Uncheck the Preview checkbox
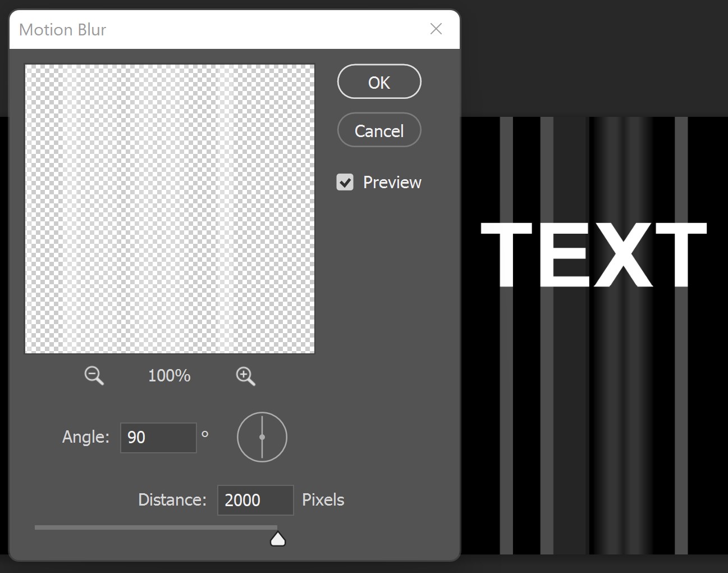728x573 pixels. (345, 181)
